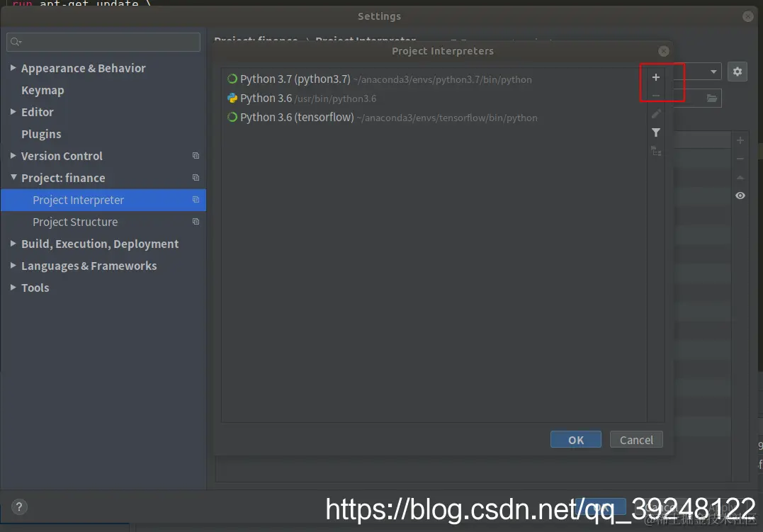Project icon beside Project: finance
The image size is (763, 532).
tap(196, 178)
